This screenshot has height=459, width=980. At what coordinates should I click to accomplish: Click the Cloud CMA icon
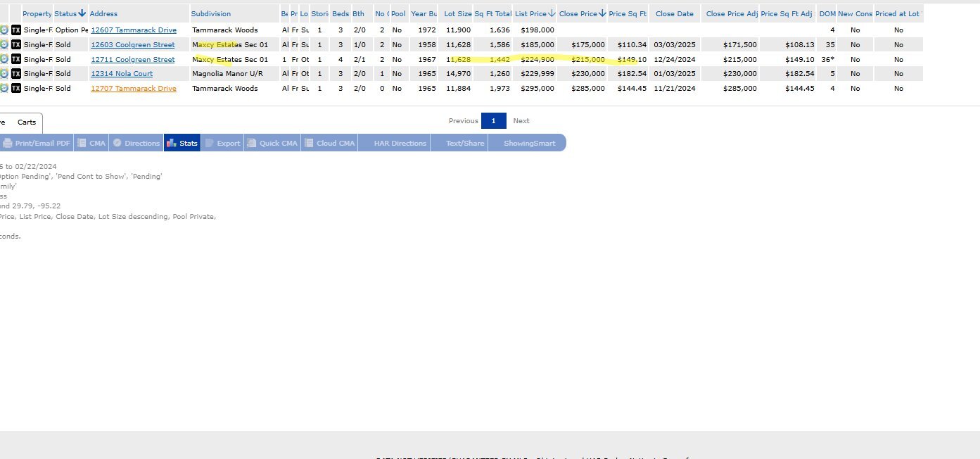309,143
